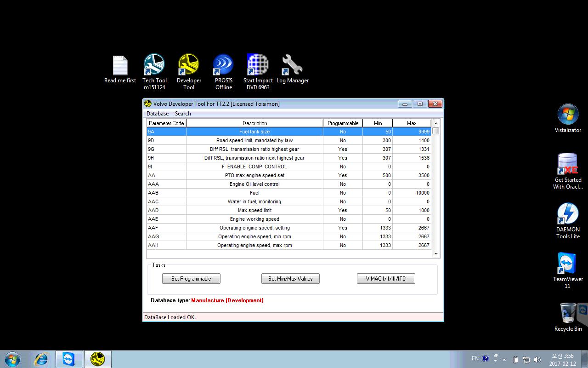
Task: Click the Max value 10000 cell
Action: click(x=412, y=193)
